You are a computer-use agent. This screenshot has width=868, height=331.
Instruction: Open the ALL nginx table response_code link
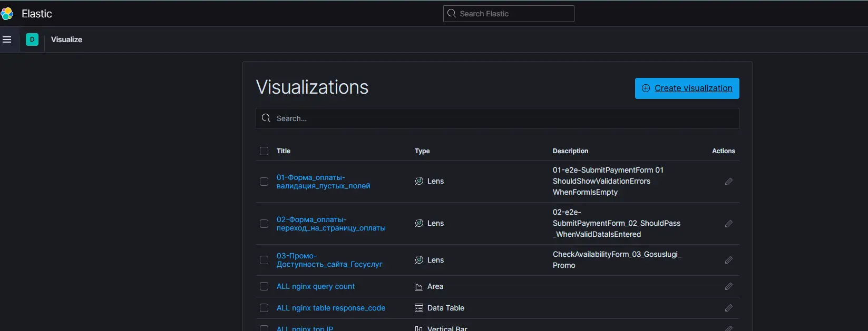tap(330, 308)
